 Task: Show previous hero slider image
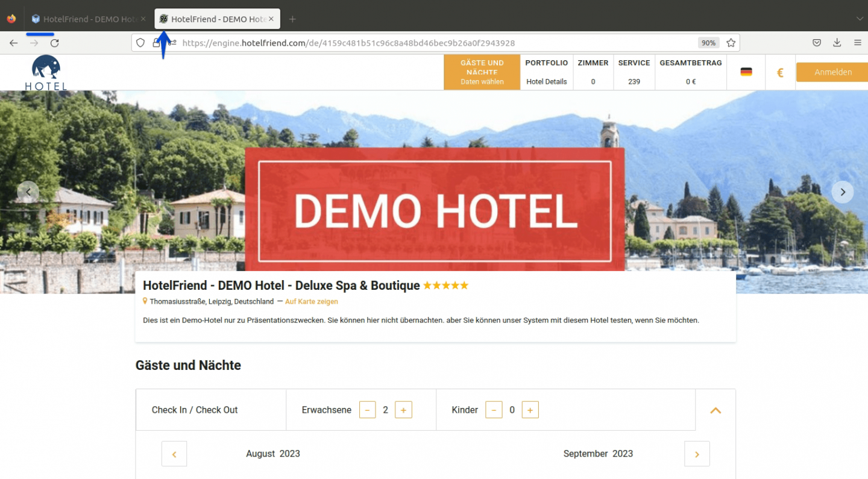pos(28,192)
